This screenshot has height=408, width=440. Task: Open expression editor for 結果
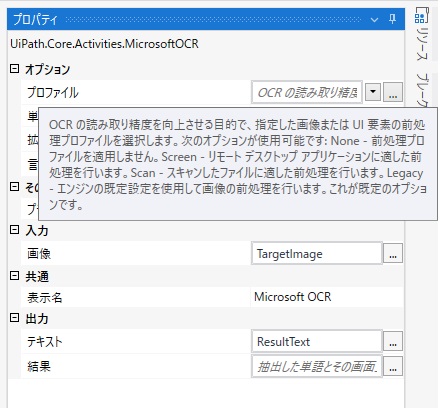coord(393,366)
